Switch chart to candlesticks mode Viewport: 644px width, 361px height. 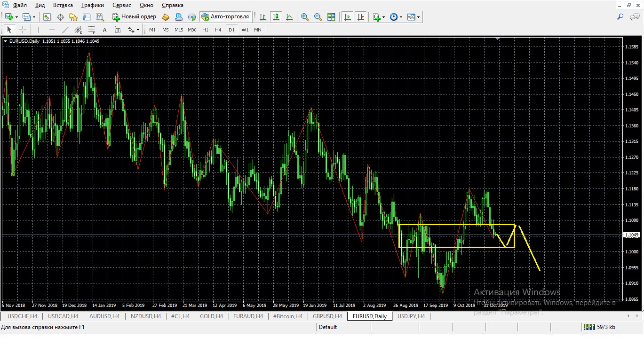[x=276, y=17]
